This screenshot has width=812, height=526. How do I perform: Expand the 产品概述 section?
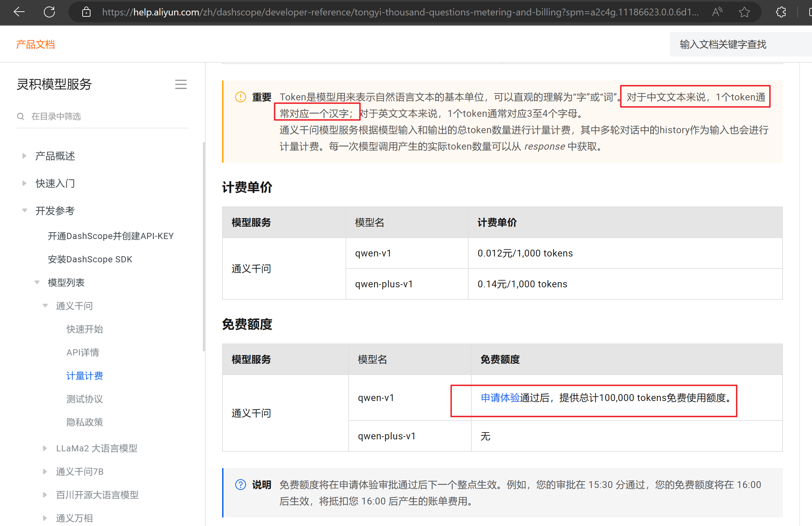point(24,156)
